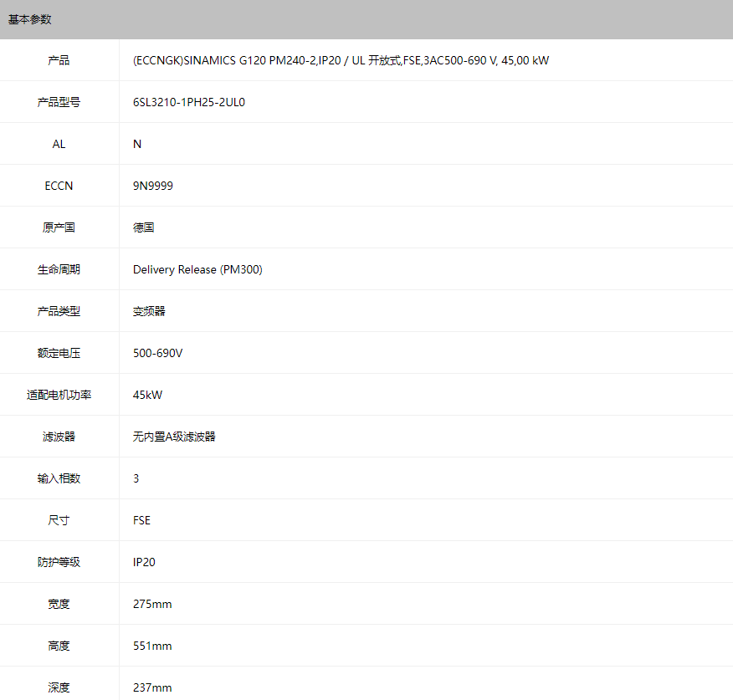
Task: Click the 高度 label
Action: [x=59, y=646]
